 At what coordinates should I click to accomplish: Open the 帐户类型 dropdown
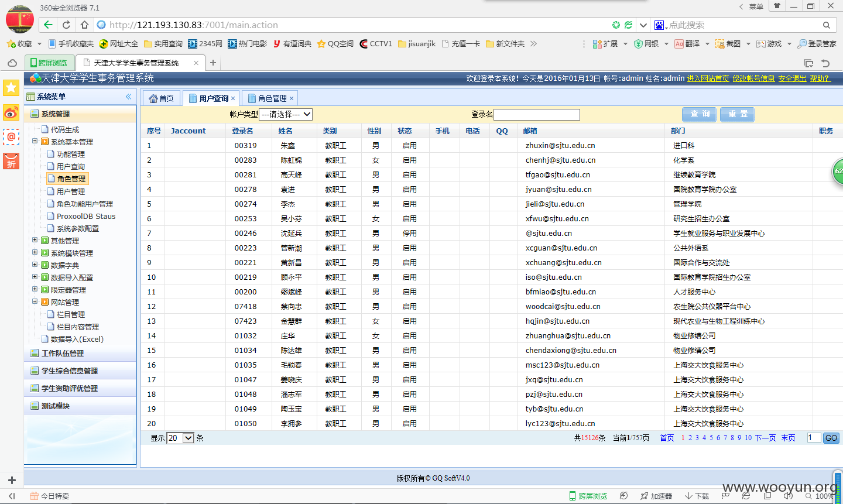point(286,114)
